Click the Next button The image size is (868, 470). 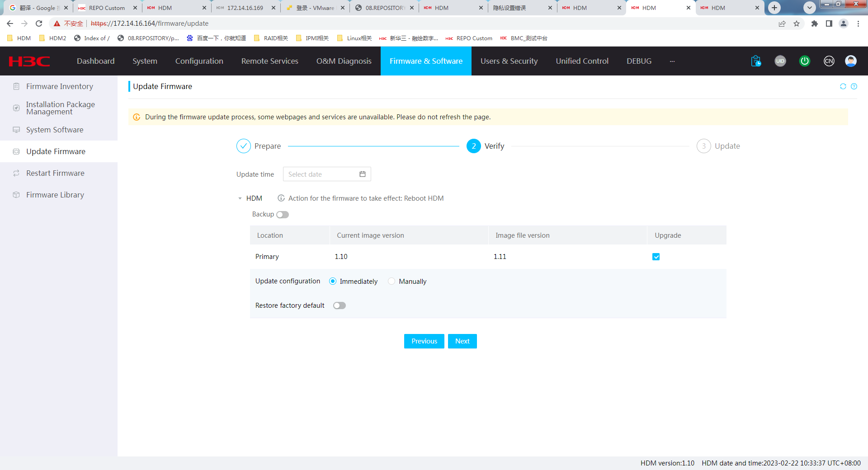462,341
